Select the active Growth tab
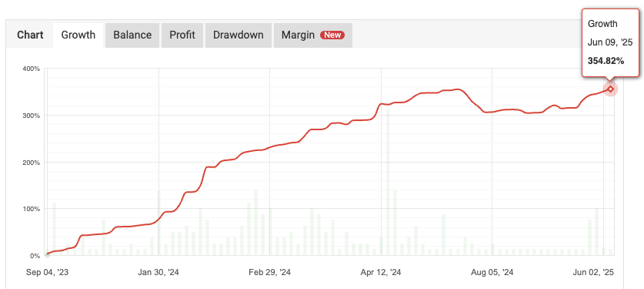Viewport: 644px width, 289px height. point(78,35)
